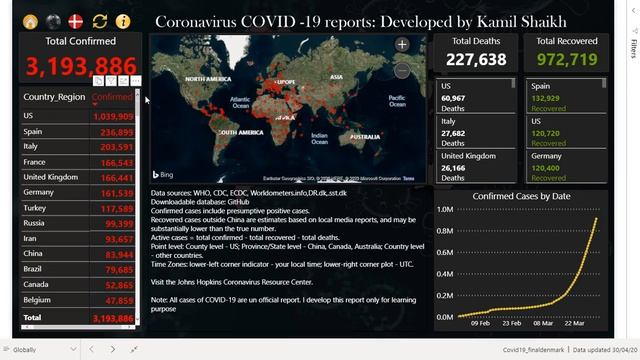This screenshot has height=360, width=640.
Task: Select the Canada row in country table
Action: pos(78,284)
